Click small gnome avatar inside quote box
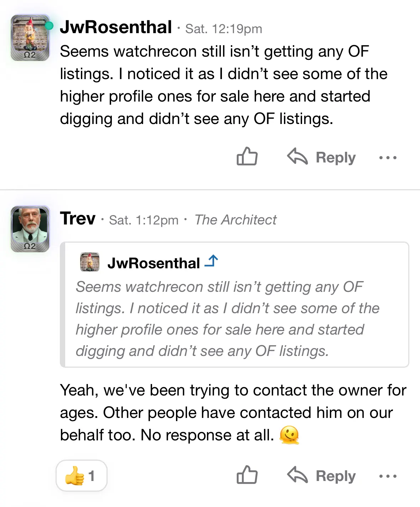 pyautogui.click(x=89, y=262)
